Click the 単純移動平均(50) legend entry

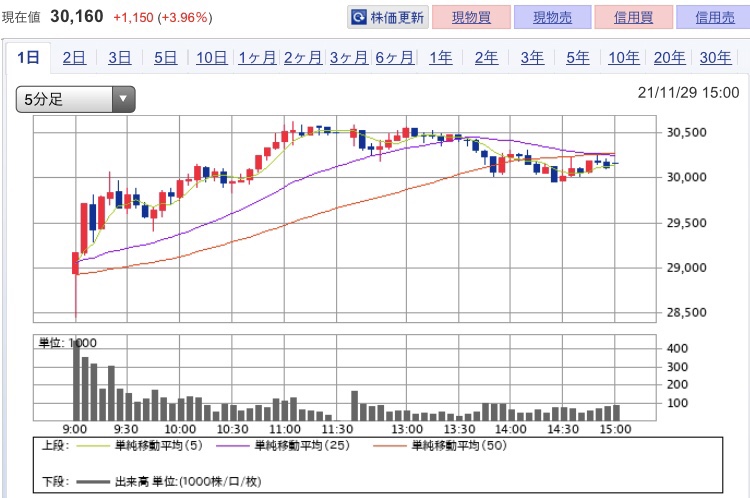[x=459, y=446]
